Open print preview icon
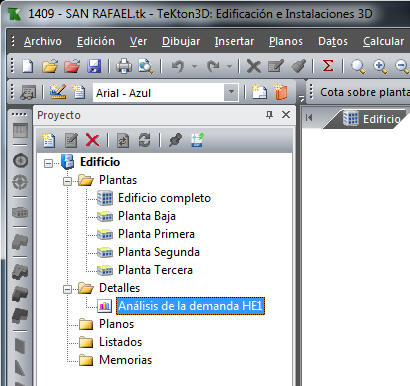Image resolution: width=410 pixels, height=386 pixels. [x=146, y=66]
